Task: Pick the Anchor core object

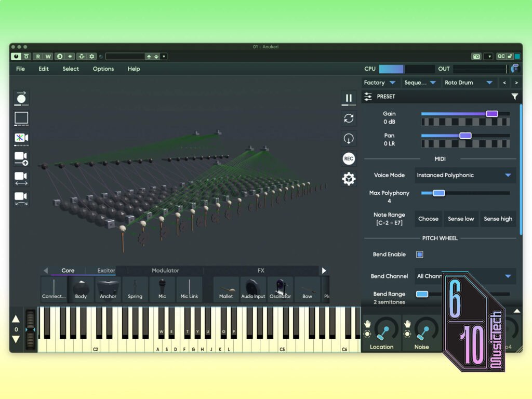Action: tap(108, 289)
